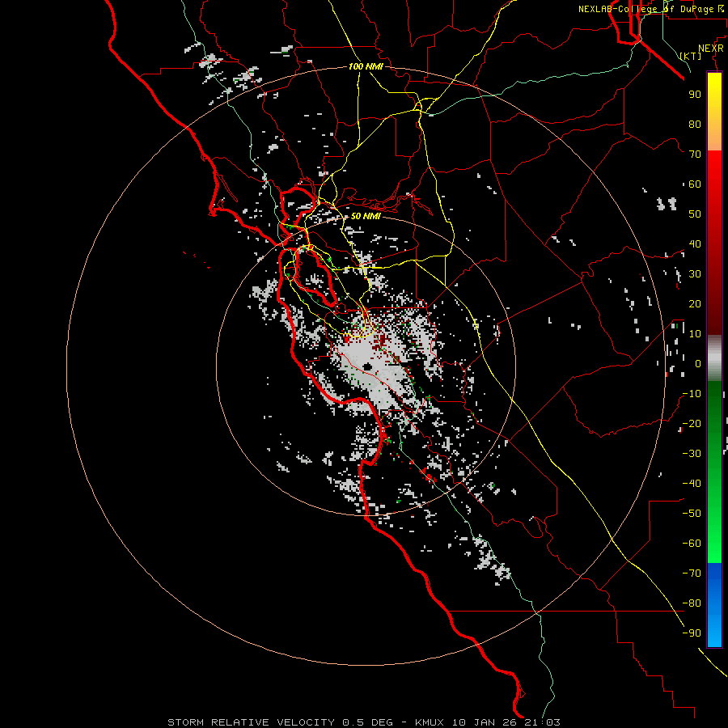The image size is (728, 728).
Task: Select the 70 value on velocity scale
Action: point(695,154)
